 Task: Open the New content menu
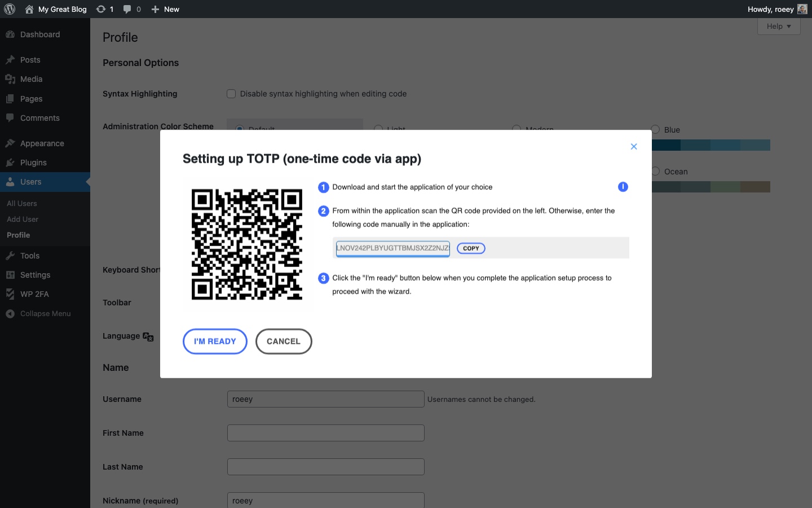(x=165, y=9)
